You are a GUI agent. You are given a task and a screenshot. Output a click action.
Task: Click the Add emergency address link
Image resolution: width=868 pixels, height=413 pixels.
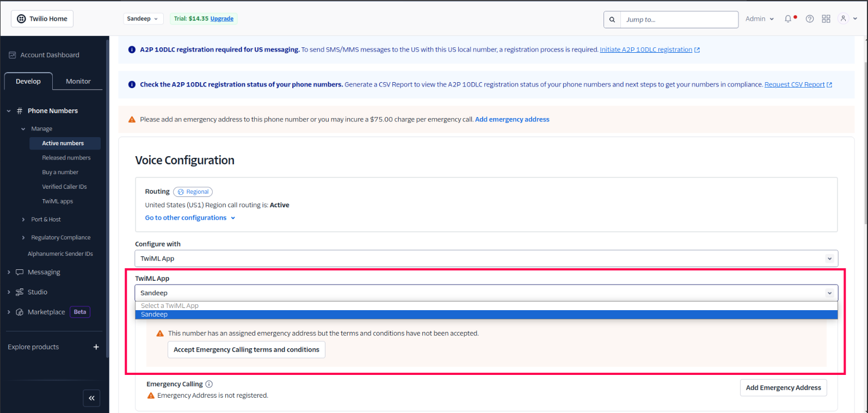[x=512, y=119]
